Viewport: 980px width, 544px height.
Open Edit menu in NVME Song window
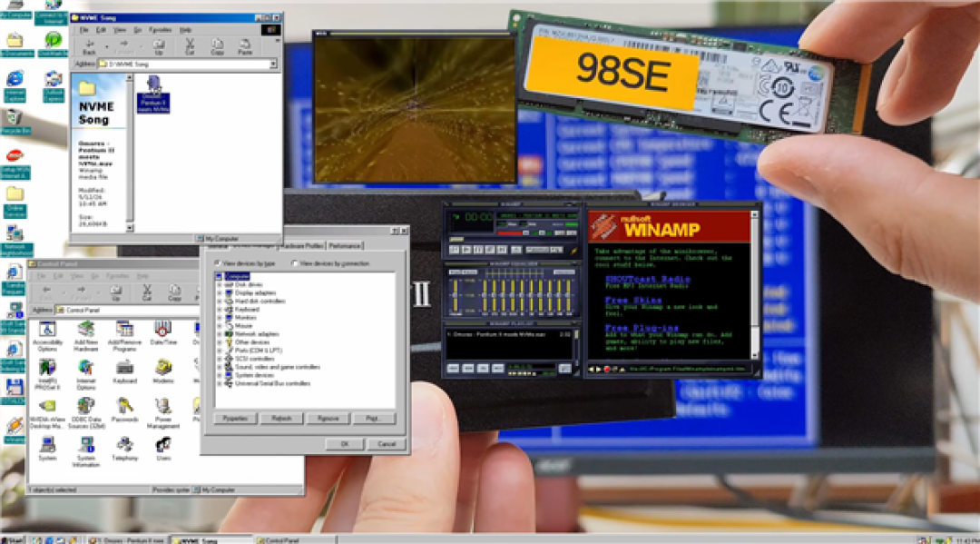(x=101, y=29)
